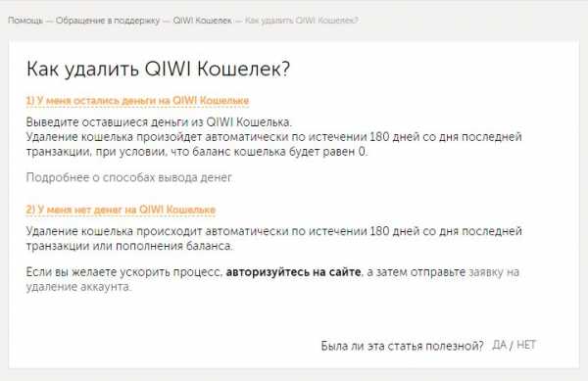Vote ДА for article usefulness

coord(499,345)
